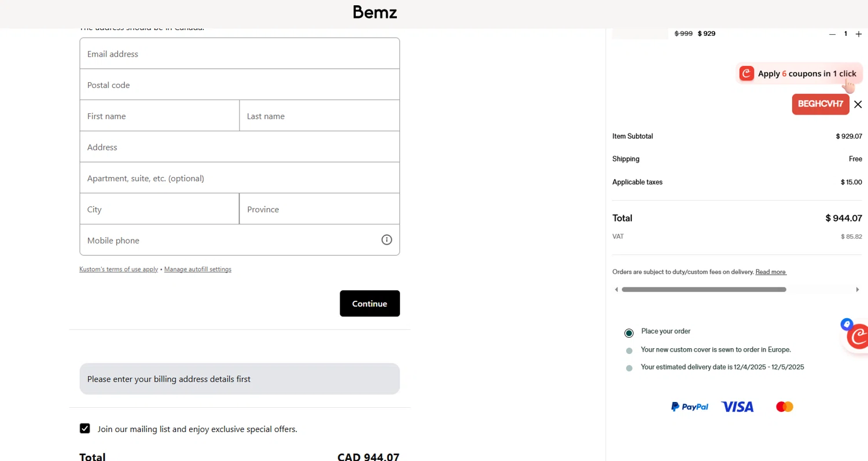
Task: Click the coupon extension logo in banner
Action: point(746,73)
